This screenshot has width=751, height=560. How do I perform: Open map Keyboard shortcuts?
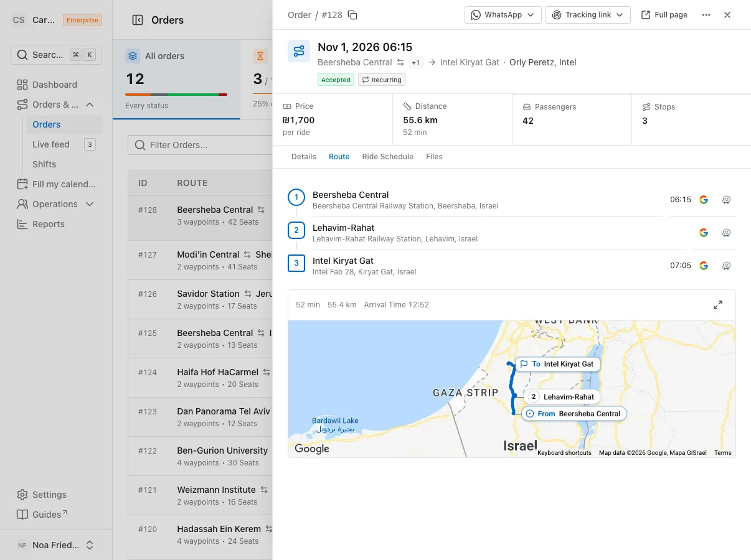point(564,453)
